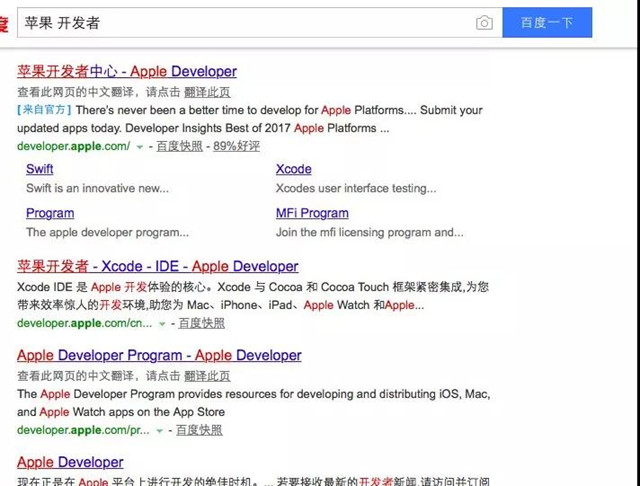Open the Swift sublink
Viewport: 640px width, 486px height.
40,169
